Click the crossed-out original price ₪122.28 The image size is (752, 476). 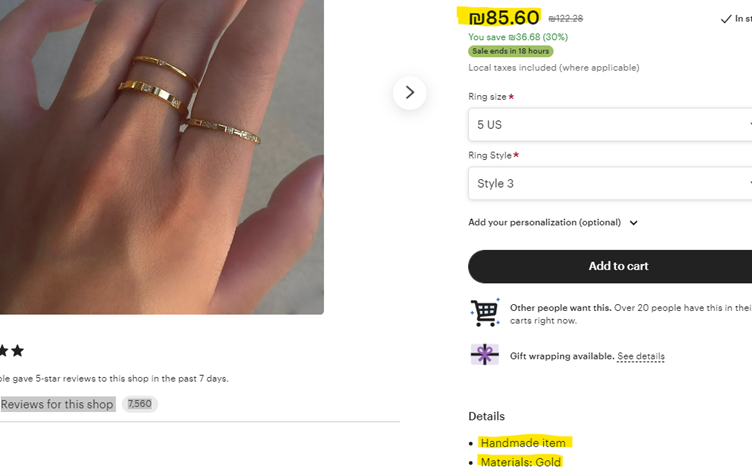[x=566, y=19]
